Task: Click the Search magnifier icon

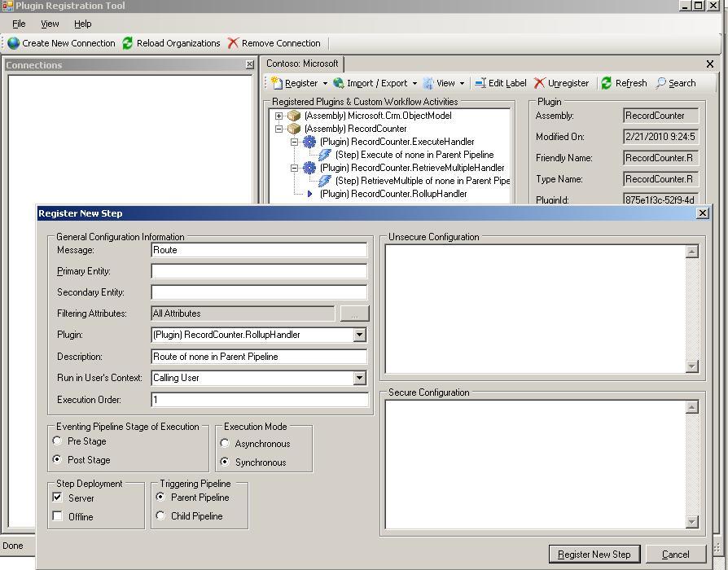Action: (x=660, y=83)
